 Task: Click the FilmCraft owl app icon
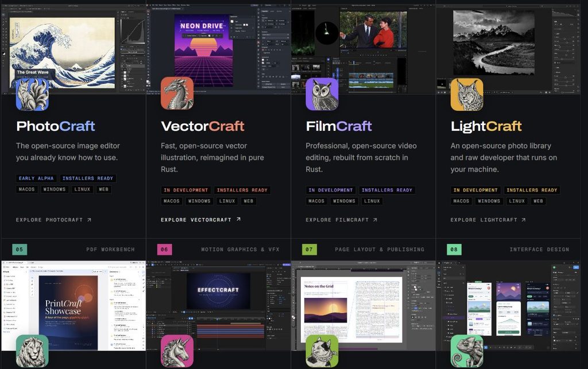tap(322, 94)
